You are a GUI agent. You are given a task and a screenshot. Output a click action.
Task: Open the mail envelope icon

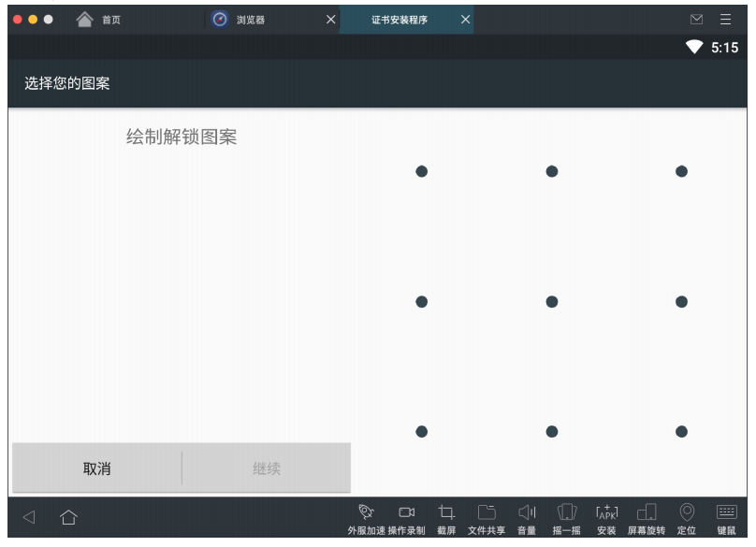[696, 20]
